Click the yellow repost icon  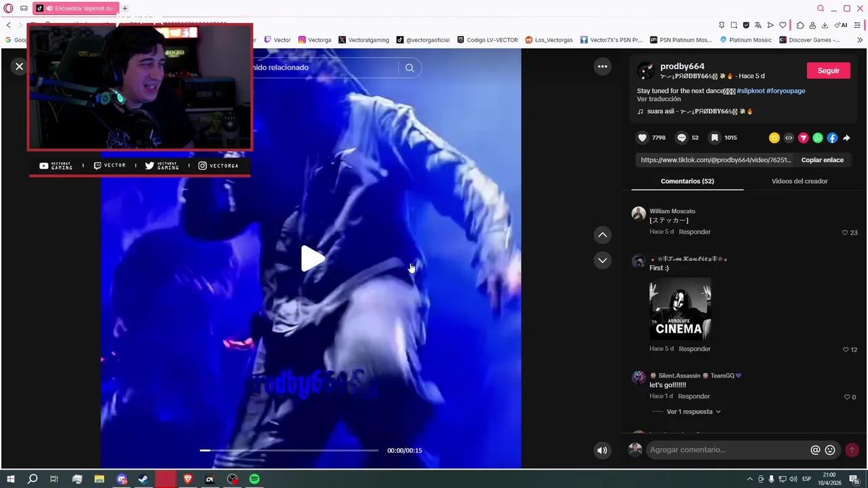coord(774,138)
